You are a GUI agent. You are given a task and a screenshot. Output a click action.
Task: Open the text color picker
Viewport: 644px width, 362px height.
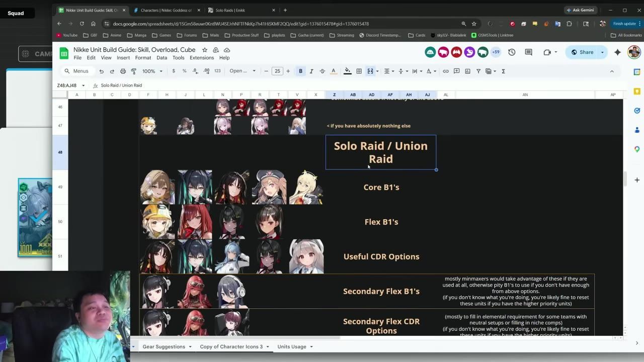click(333, 71)
